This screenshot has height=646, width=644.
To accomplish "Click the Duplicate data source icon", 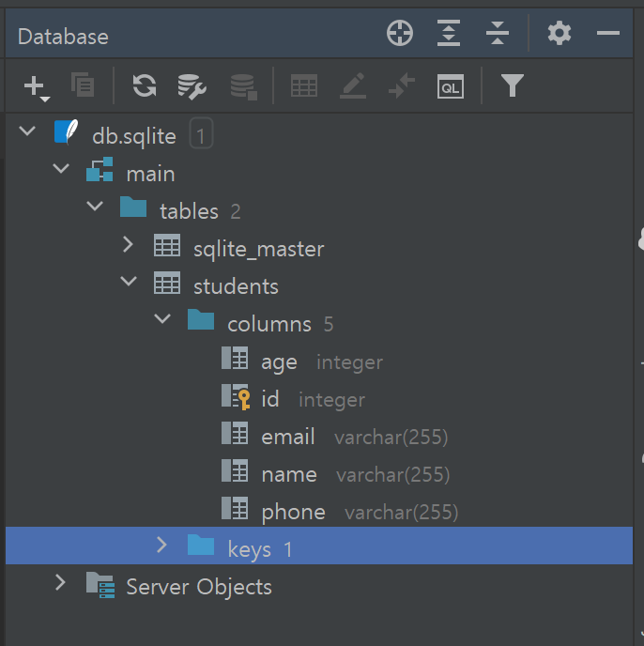I will tap(83, 85).
